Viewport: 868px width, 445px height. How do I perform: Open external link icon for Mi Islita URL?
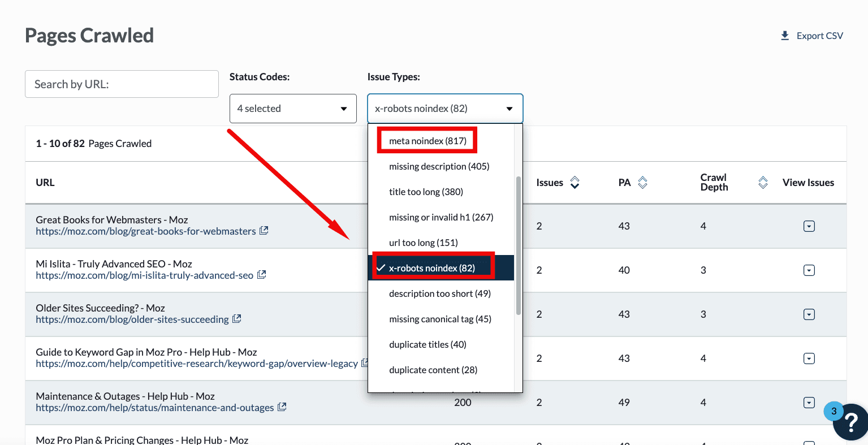click(x=261, y=275)
